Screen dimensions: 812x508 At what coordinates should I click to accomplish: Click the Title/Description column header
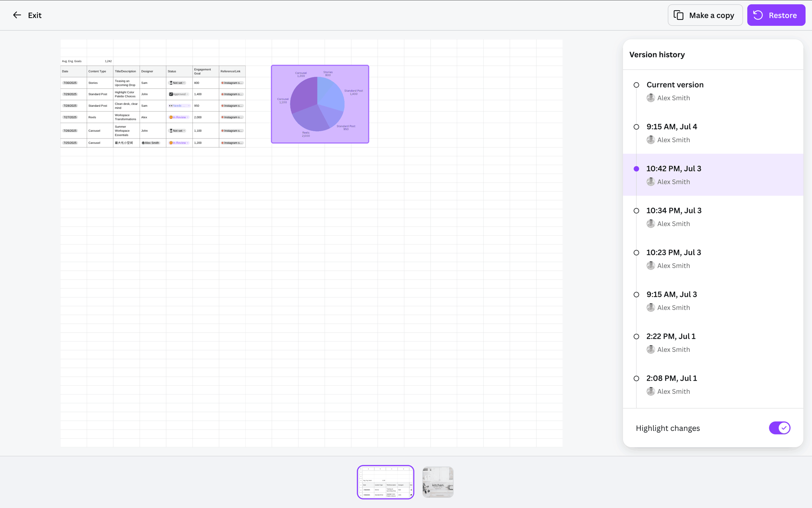tap(126, 71)
